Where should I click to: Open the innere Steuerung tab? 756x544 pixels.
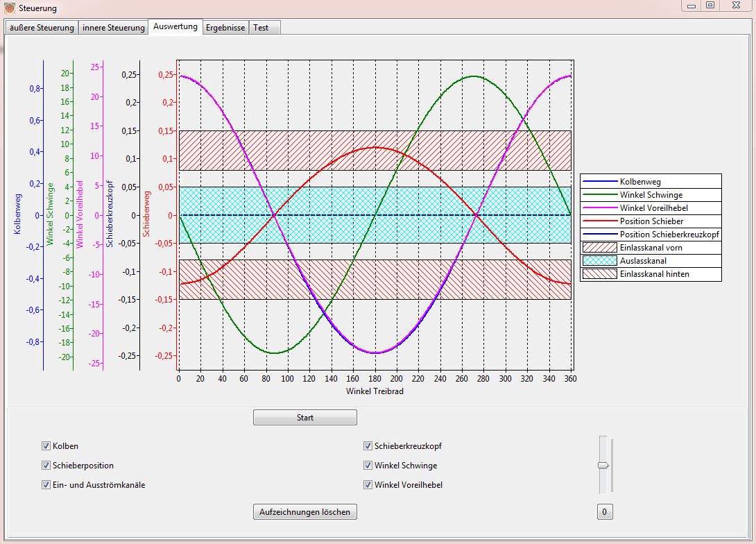114,28
